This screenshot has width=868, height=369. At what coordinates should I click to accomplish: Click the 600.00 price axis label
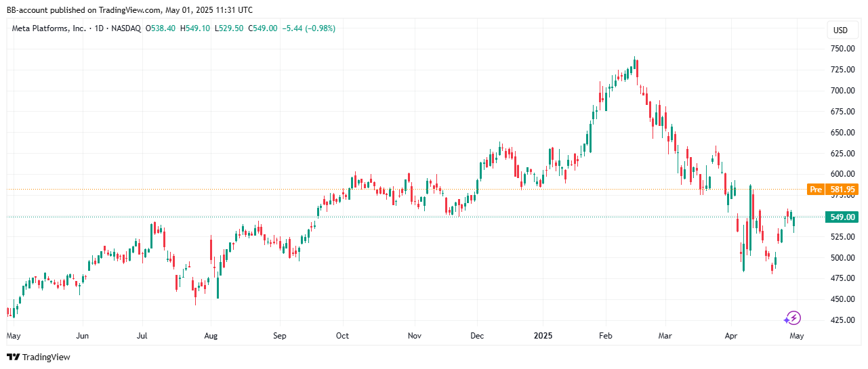(x=841, y=174)
